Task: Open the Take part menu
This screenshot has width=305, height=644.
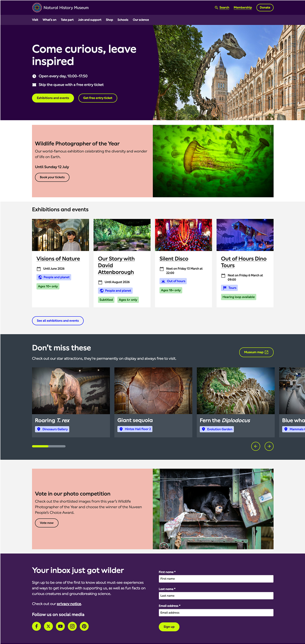Action: pos(67,20)
